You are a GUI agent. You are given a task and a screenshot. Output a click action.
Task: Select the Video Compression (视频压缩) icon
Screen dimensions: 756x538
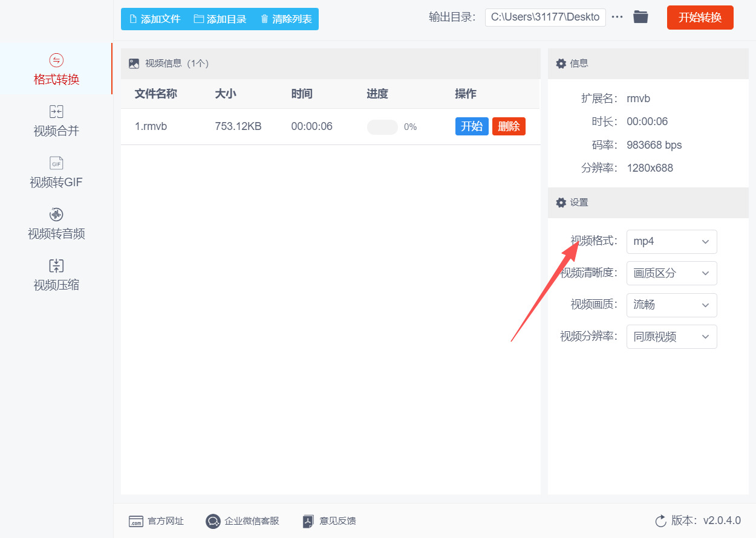pos(56,266)
